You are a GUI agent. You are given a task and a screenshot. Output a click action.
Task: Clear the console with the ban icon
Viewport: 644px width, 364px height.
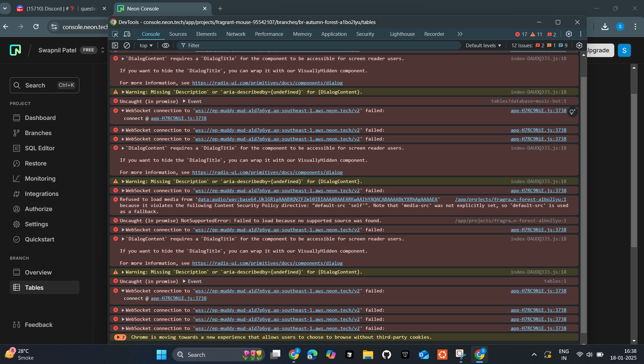coord(127,45)
